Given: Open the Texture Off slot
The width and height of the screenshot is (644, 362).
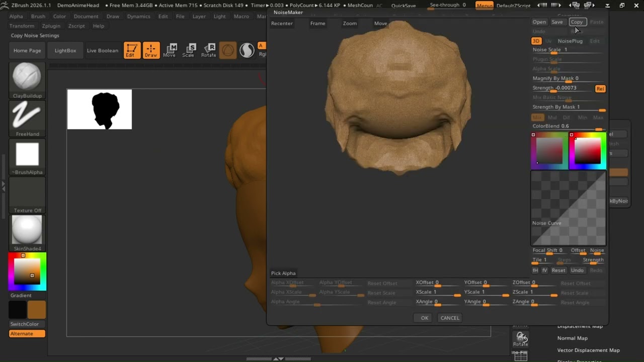Looking at the screenshot, I should tap(27, 195).
